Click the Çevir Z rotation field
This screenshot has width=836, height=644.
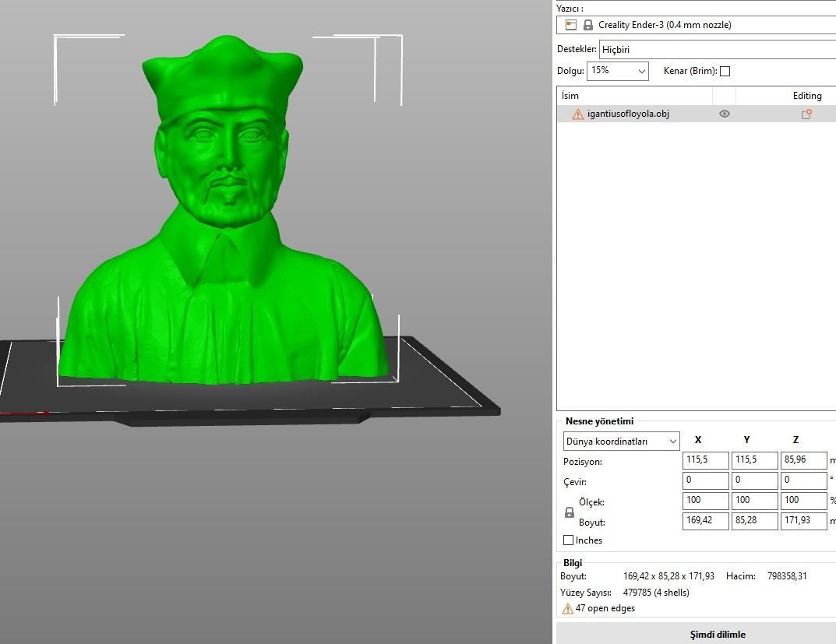point(803,480)
